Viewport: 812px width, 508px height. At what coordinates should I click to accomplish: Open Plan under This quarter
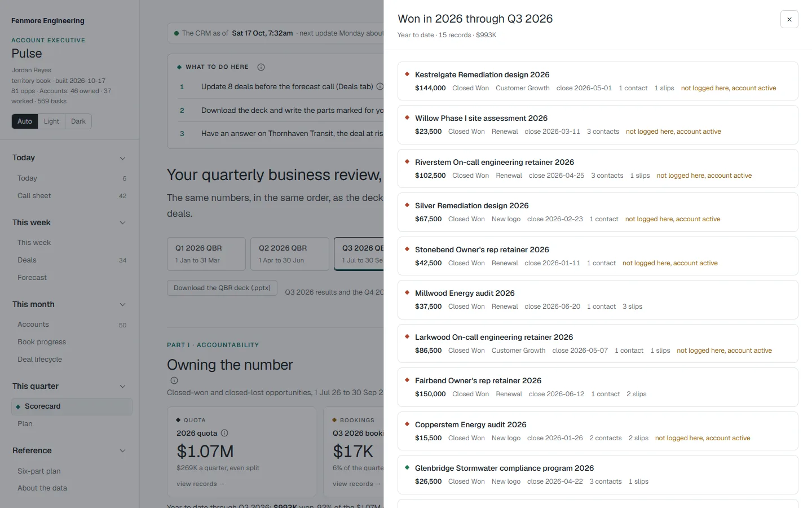tap(72, 424)
